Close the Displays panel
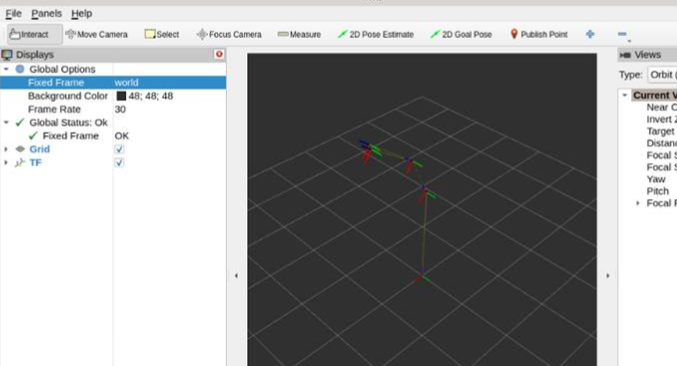This screenshot has height=366, width=677. tap(219, 54)
